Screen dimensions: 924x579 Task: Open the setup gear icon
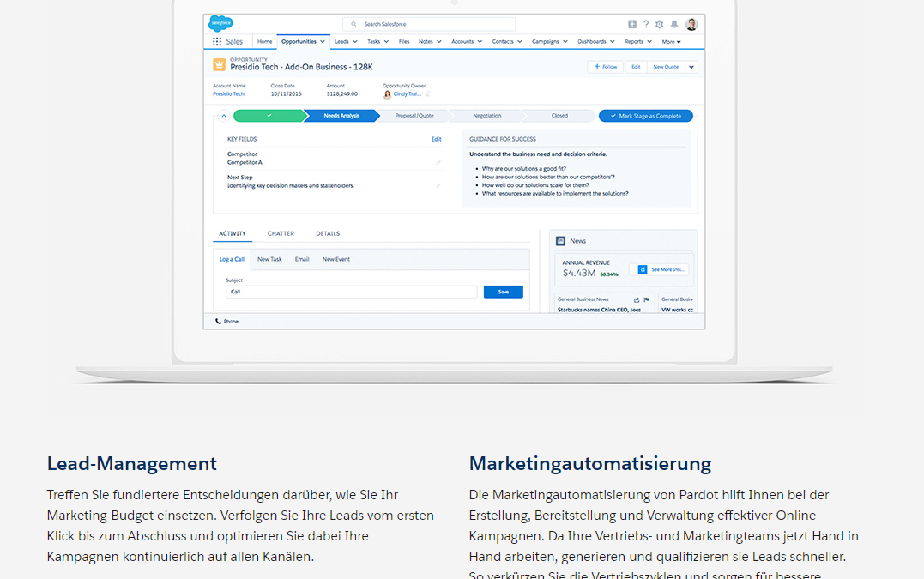coord(660,24)
